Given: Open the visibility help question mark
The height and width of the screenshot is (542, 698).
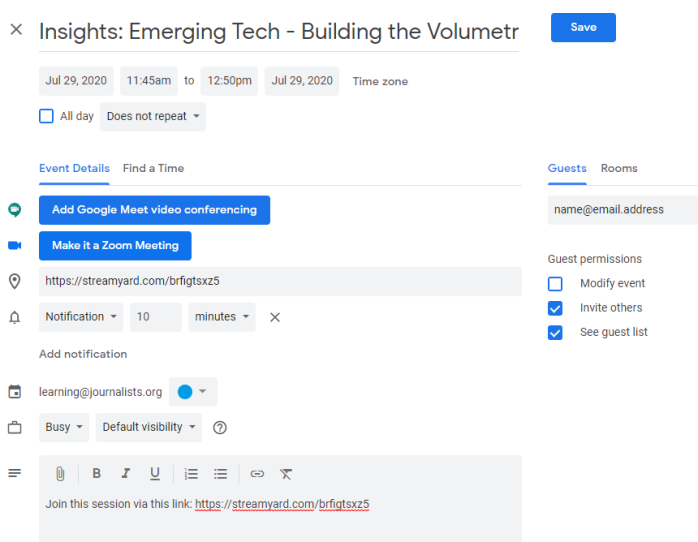Looking at the screenshot, I should (220, 428).
